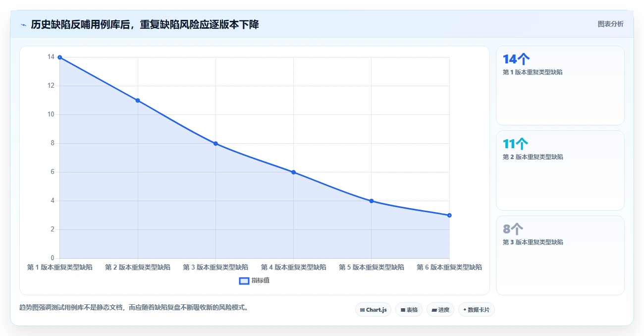Click x-axis label 第 6 版本重复类型缺陷
The width and height of the screenshot is (644, 336).
tap(449, 267)
